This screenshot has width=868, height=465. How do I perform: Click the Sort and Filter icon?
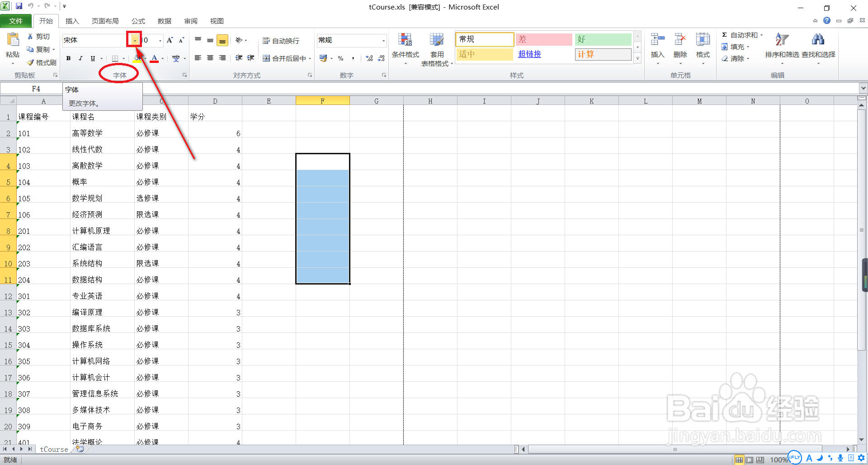tap(782, 40)
